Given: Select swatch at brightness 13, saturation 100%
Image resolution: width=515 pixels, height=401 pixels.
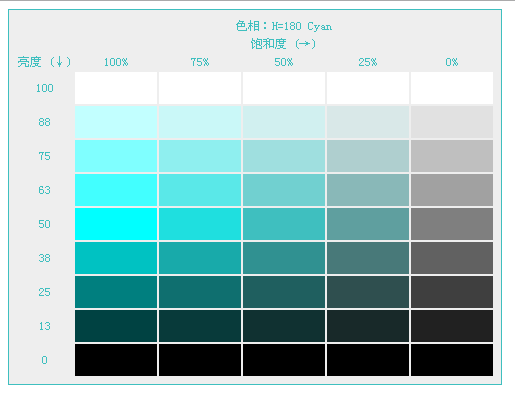Looking at the screenshot, I should click(x=116, y=326).
